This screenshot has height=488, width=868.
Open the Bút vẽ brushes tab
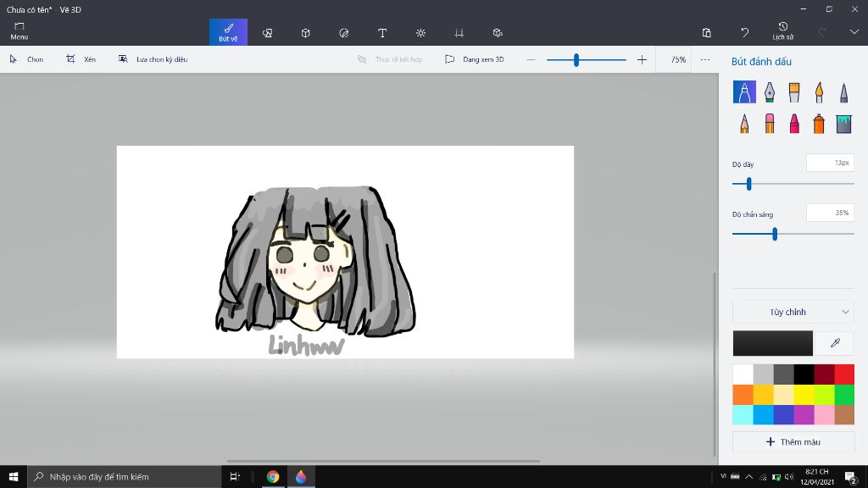click(x=228, y=32)
